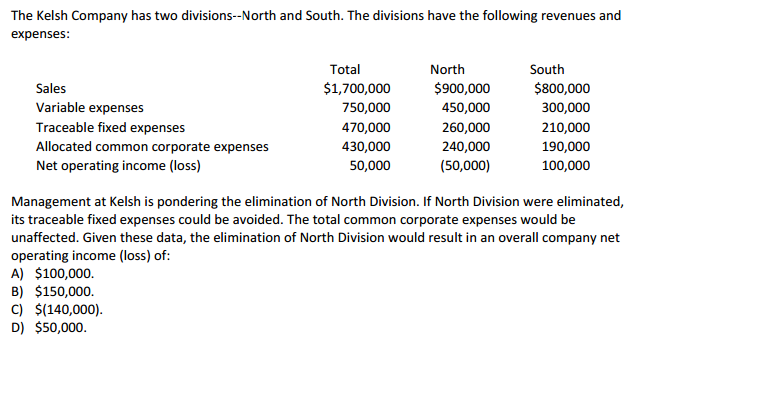Select the 'Traceable fixed expenses' row label
This screenshot has height=405, width=772.
coord(110,127)
